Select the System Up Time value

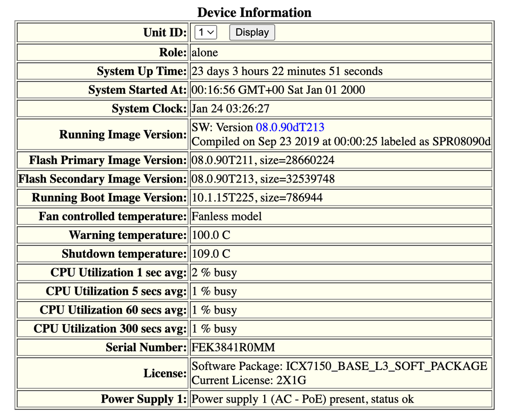[x=287, y=71]
